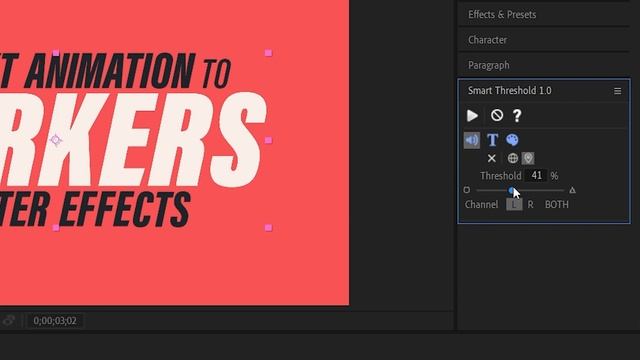The image size is (640, 360).
Task: Click the 'Channel' label
Action: click(x=481, y=204)
